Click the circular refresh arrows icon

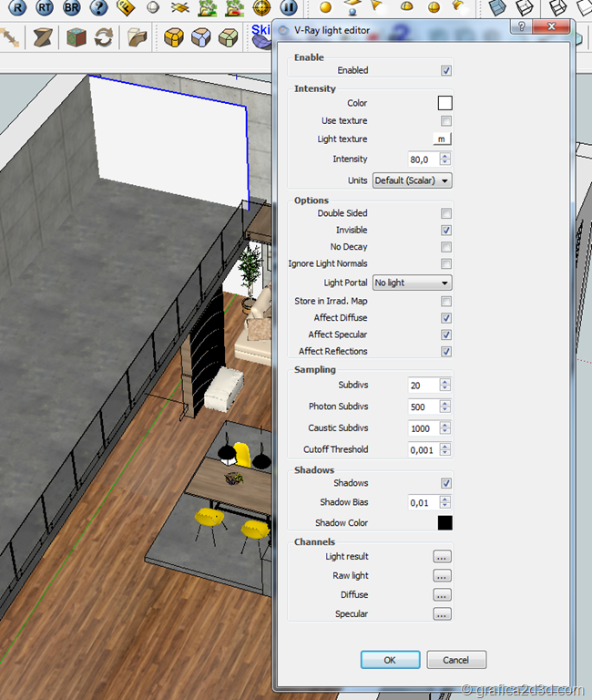pos(104,37)
